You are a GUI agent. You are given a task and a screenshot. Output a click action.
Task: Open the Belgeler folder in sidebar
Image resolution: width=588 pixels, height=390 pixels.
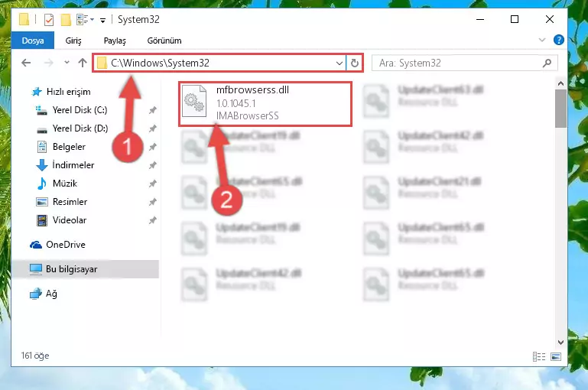pos(69,147)
